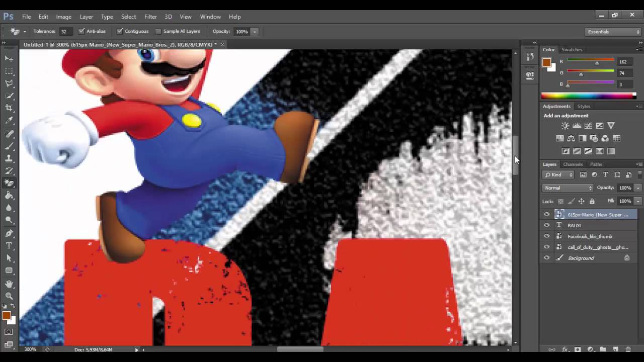Image resolution: width=644 pixels, height=362 pixels.
Task: Open the layer Opacity slider arrow
Action: pyautogui.click(x=637, y=188)
